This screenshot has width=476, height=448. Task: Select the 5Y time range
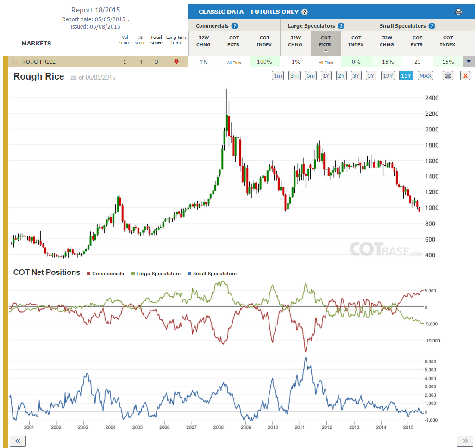(371, 75)
